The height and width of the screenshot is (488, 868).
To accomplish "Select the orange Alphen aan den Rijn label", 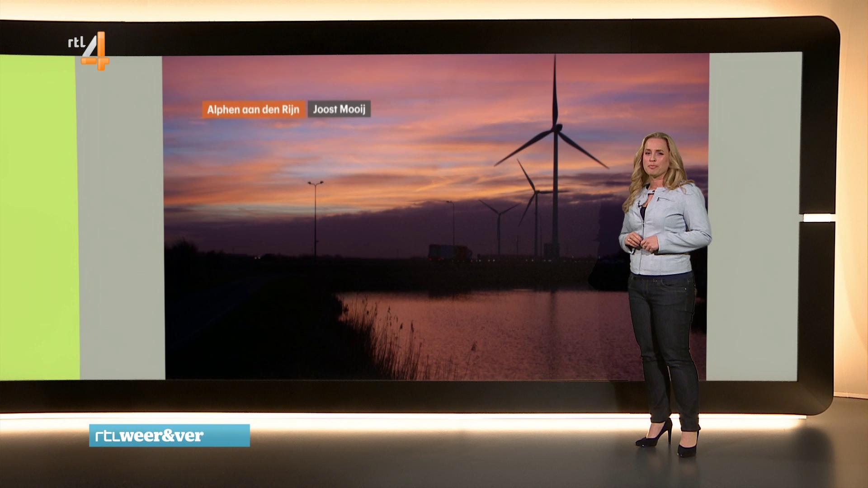I will click(x=253, y=109).
